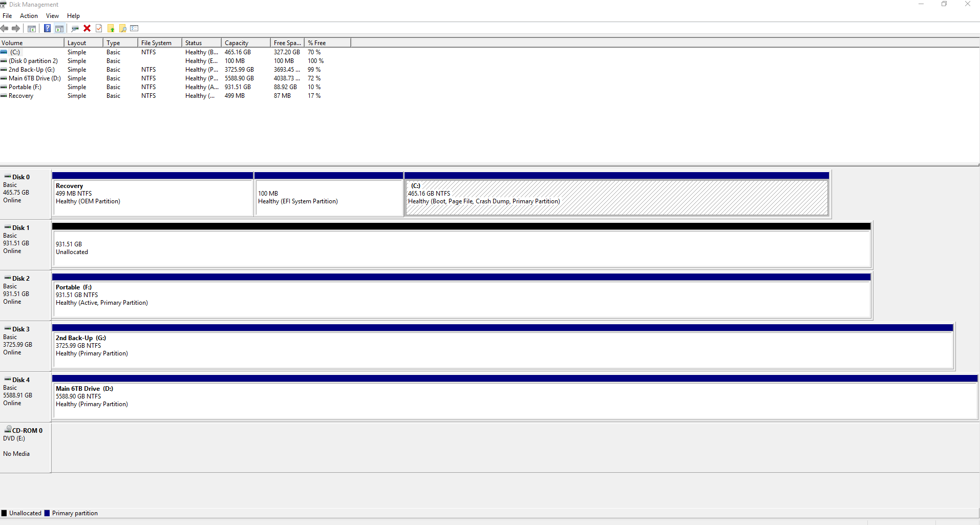Select the Recovery volume row in list
This screenshot has height=525, width=980.
pyautogui.click(x=176, y=96)
